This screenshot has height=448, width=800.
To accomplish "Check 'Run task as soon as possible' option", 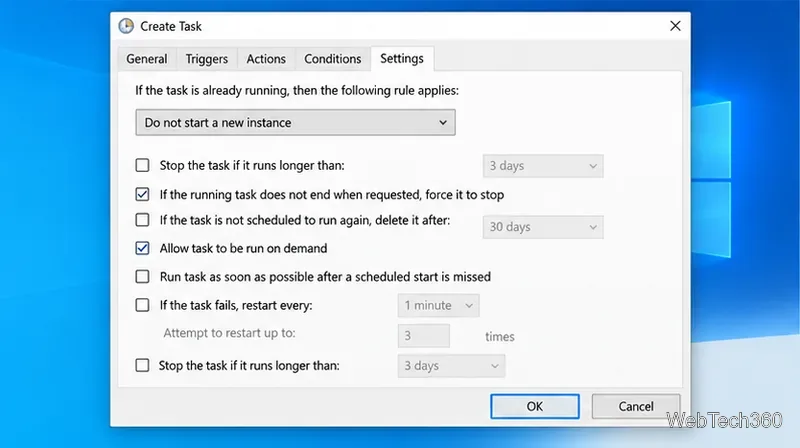I will [x=142, y=277].
